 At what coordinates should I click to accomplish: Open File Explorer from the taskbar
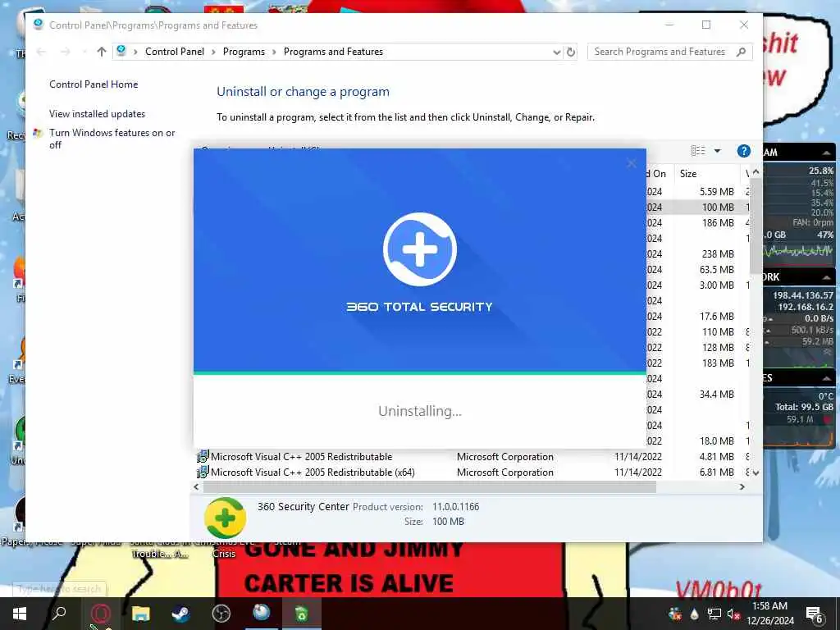[141, 614]
